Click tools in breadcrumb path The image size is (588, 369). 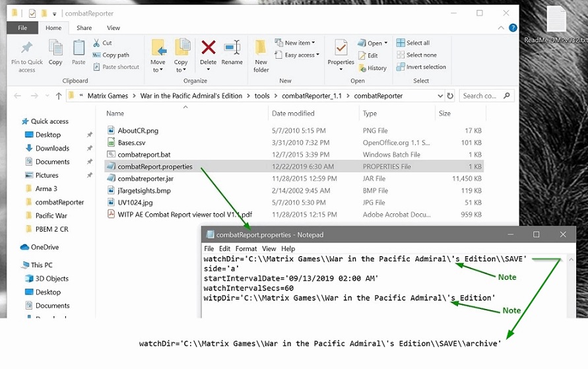pyautogui.click(x=262, y=96)
